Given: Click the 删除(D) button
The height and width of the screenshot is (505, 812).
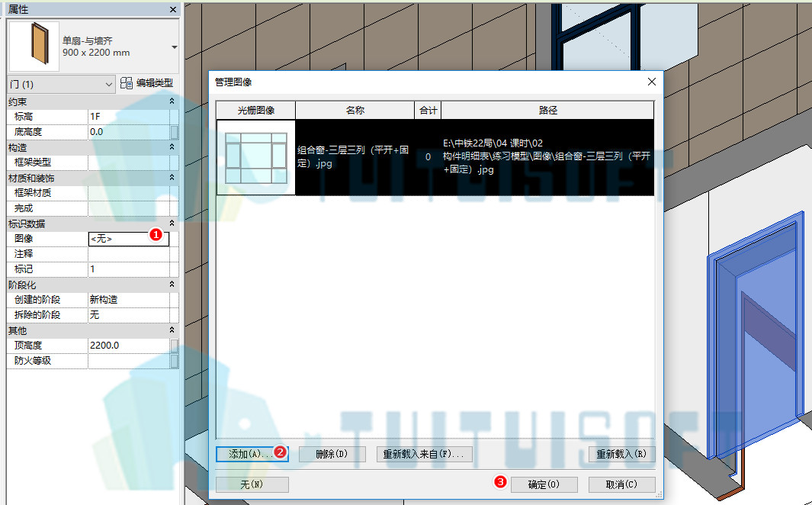Looking at the screenshot, I should (x=332, y=454).
